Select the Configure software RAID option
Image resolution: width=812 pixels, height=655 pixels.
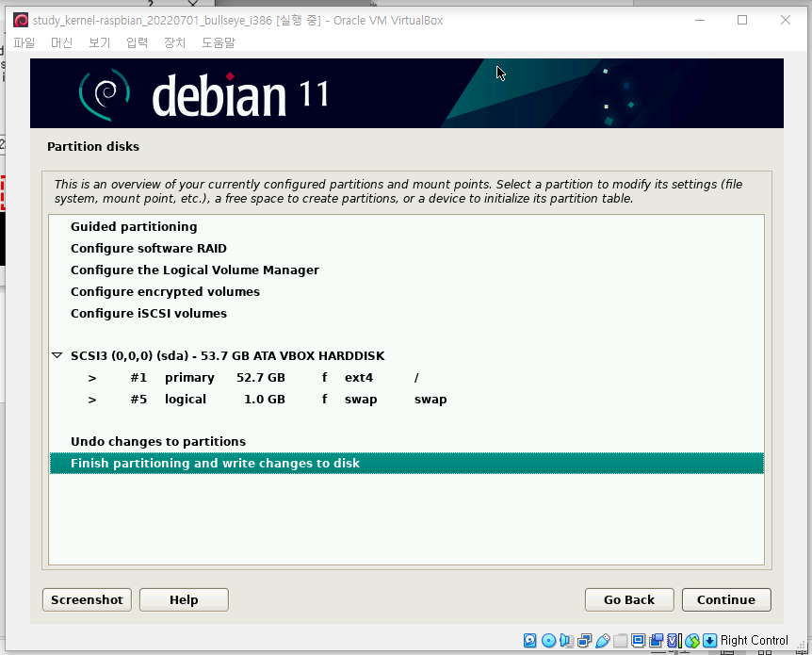(159, 248)
